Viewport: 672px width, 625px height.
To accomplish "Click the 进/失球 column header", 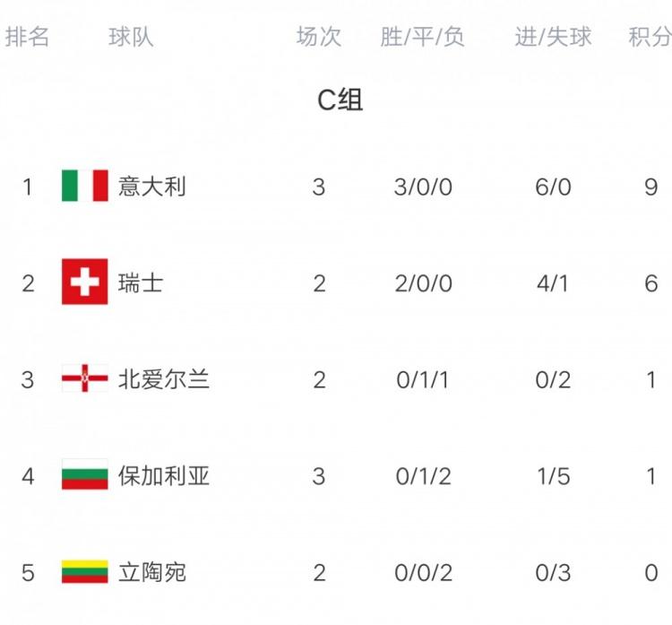I will coord(553,37).
